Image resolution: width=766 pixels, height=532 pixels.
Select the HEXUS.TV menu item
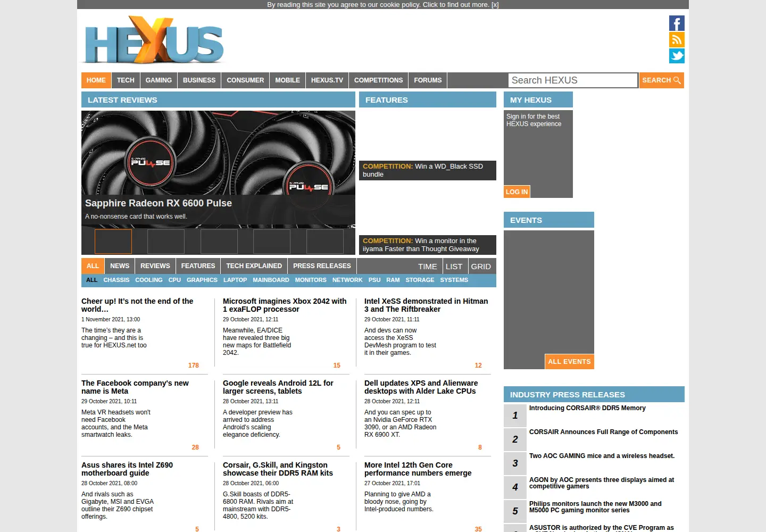[x=327, y=80]
